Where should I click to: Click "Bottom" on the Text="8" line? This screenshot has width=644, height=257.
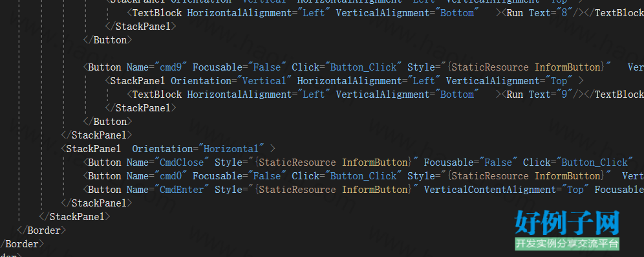[457, 13]
